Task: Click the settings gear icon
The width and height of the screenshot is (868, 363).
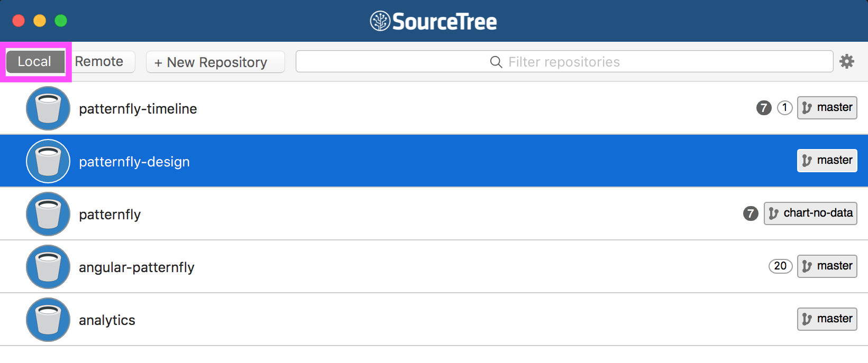Action: click(x=847, y=61)
